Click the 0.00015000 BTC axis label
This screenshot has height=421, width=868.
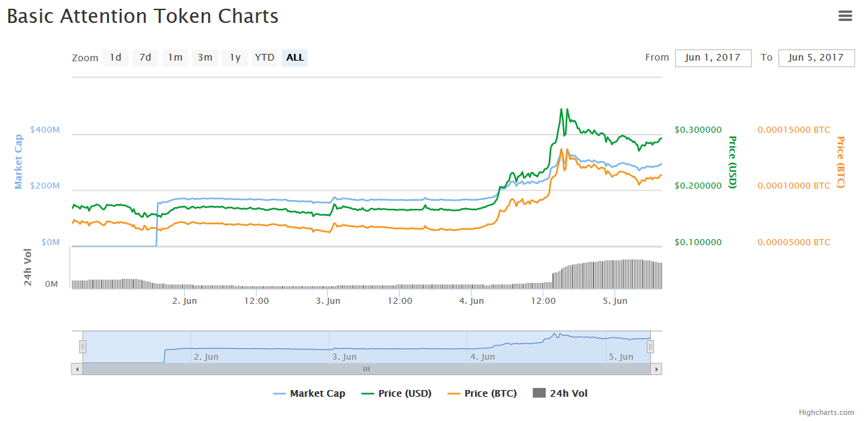(794, 129)
